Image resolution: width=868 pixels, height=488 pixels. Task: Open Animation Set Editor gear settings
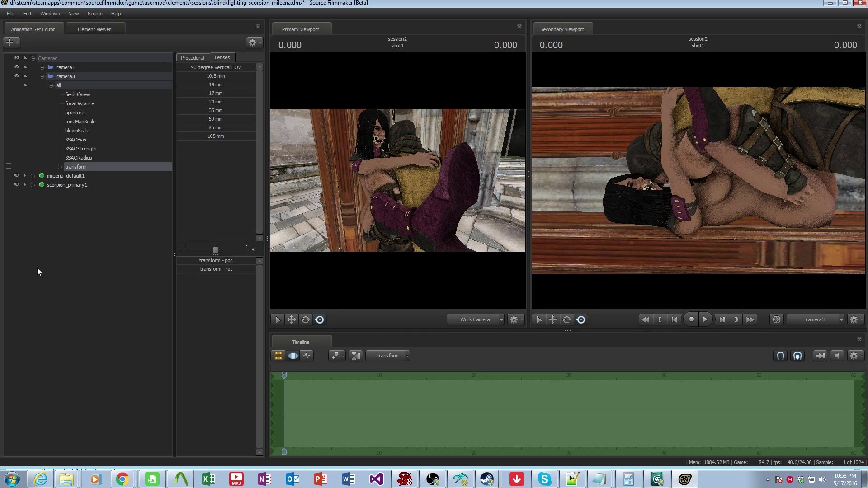pos(253,42)
